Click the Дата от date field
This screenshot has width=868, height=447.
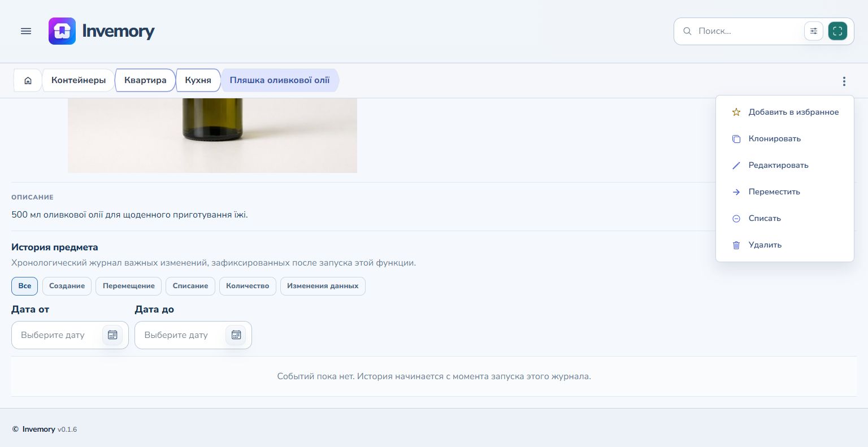(x=70, y=335)
